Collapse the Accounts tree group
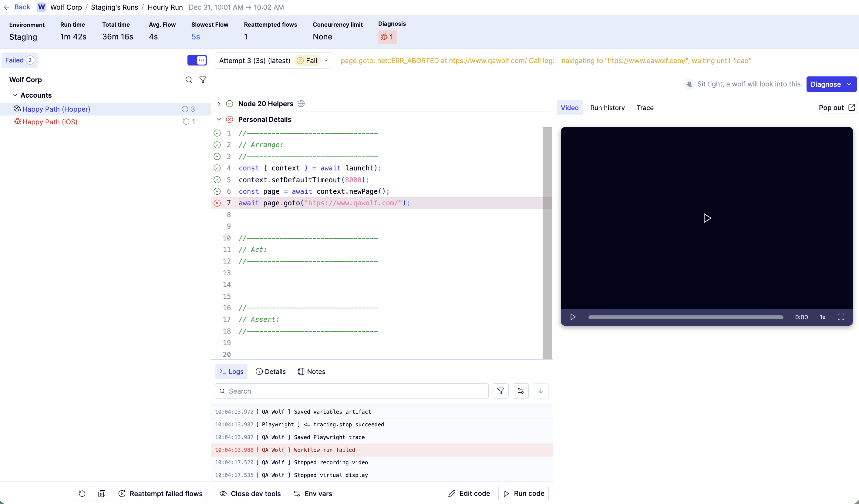This screenshot has width=859, height=504. click(15, 95)
